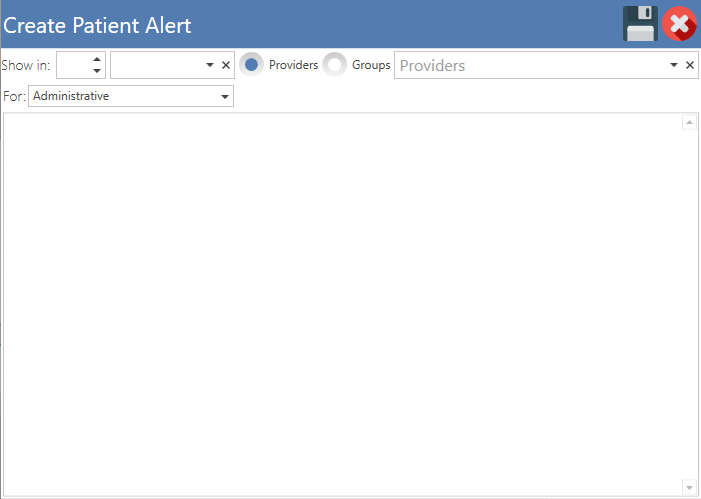Viewport: 701px width, 499px height.
Task: Decrease the Show in number value
Action: (x=97, y=71)
